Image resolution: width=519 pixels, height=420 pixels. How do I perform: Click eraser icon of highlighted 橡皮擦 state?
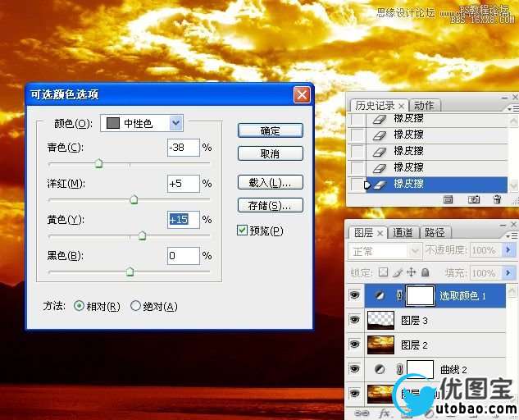tap(380, 185)
